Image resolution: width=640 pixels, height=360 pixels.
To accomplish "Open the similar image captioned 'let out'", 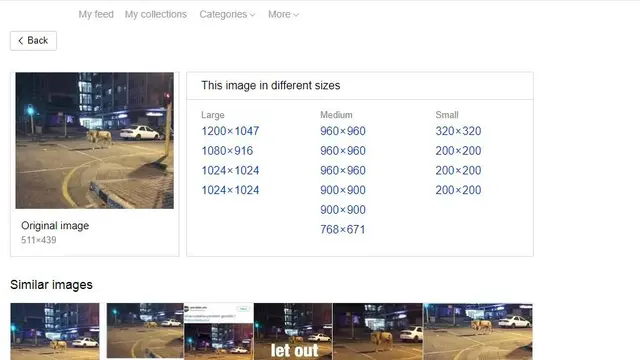I will (x=293, y=331).
